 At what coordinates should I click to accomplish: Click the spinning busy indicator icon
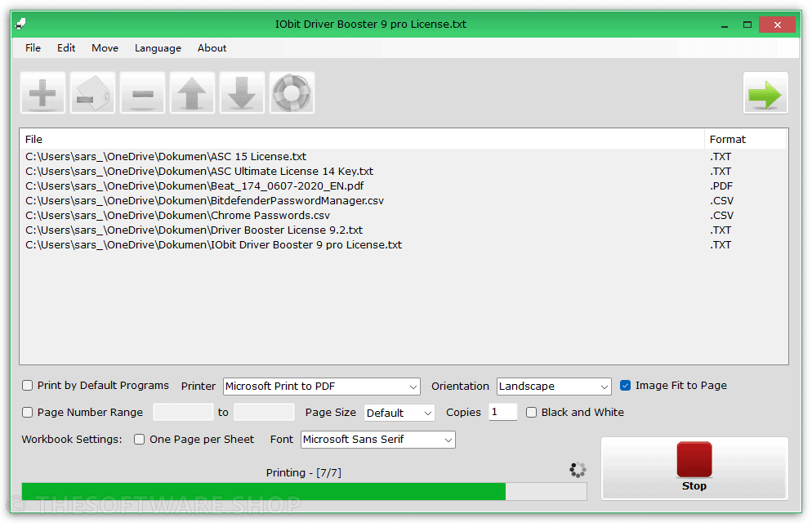pos(578,470)
